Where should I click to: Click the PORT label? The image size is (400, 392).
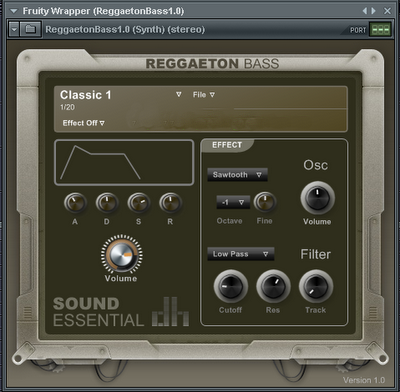pyautogui.click(x=358, y=30)
